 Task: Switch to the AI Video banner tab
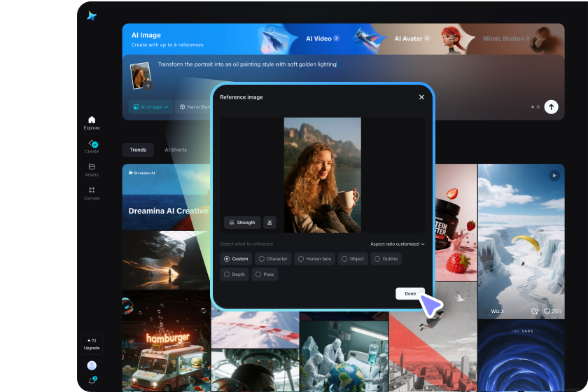pos(323,38)
